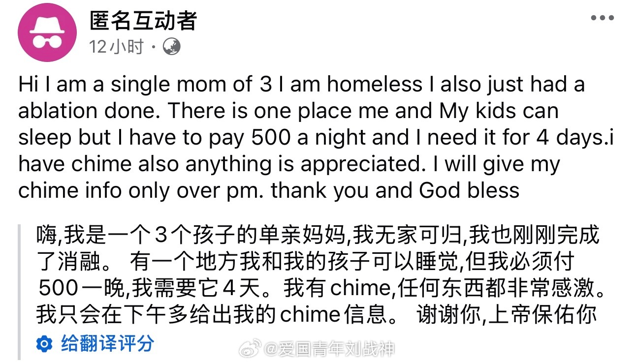This screenshot has width=635, height=364.
Task: Click the translated line starting 嗨,我是一个
Action: point(317,236)
